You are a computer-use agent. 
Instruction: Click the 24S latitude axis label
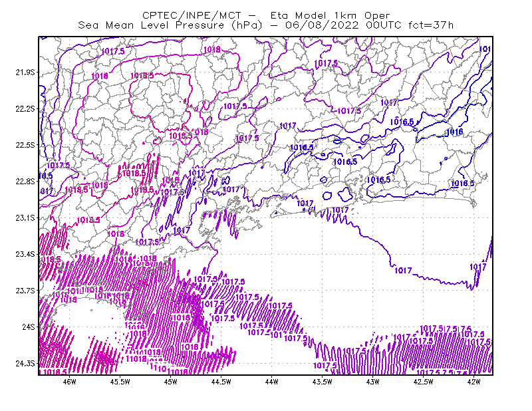pos(29,327)
